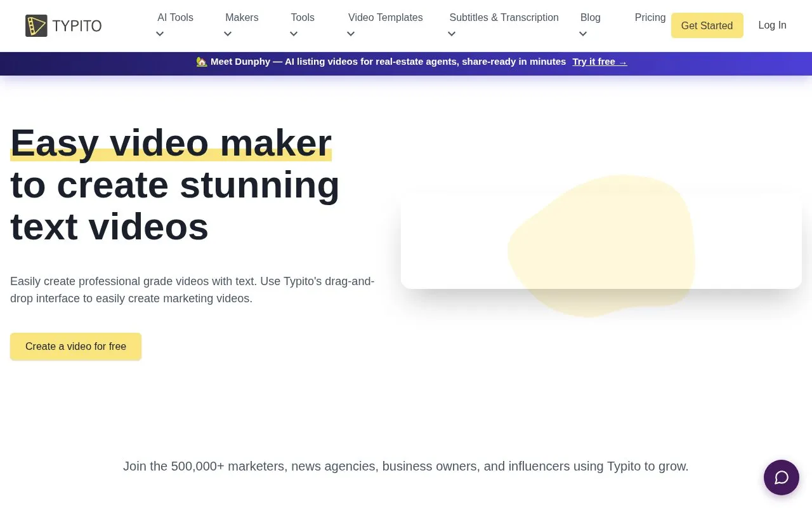812x508 pixels.
Task: Expand the Makers chevron
Action: tap(228, 34)
